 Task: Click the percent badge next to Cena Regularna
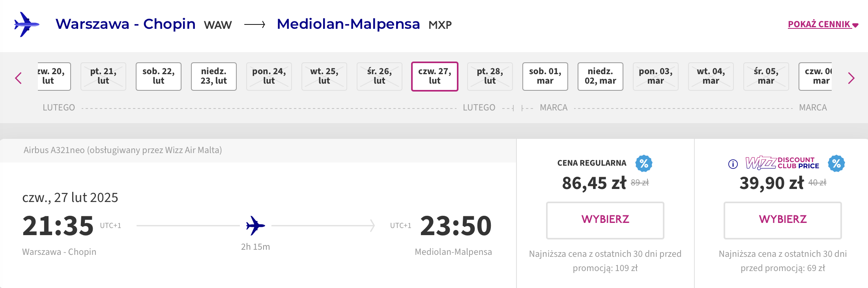coord(644,163)
